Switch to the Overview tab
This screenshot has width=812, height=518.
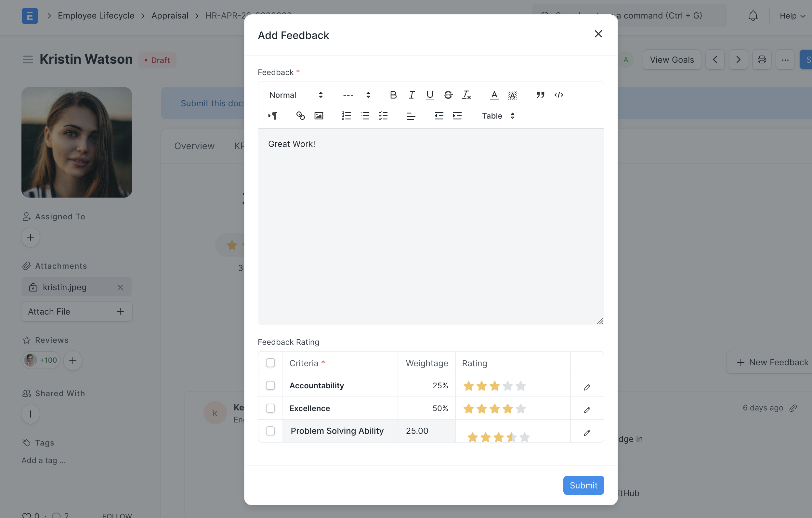click(194, 145)
